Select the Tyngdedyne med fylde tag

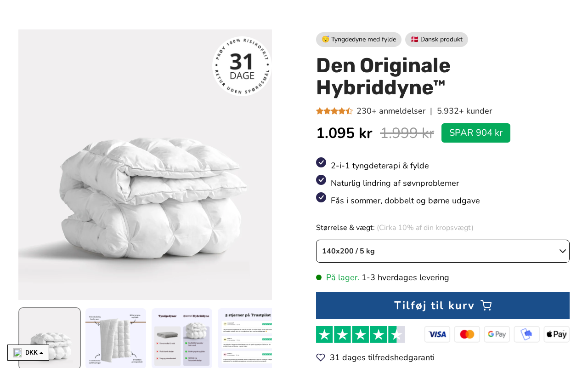point(358,40)
